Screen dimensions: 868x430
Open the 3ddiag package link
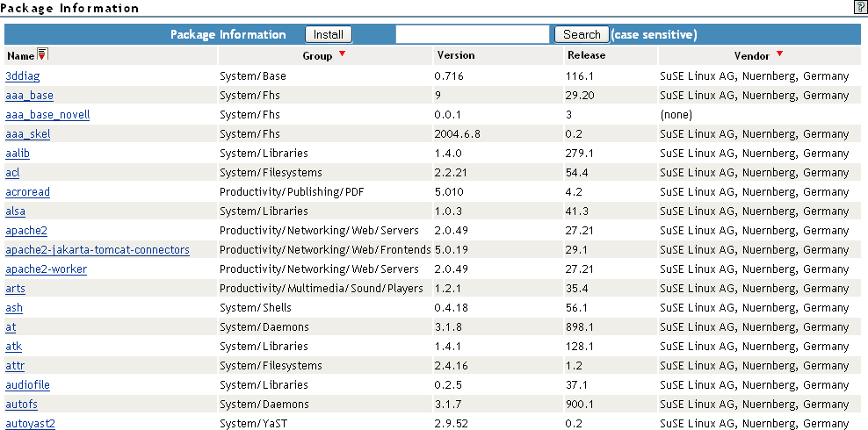(23, 76)
